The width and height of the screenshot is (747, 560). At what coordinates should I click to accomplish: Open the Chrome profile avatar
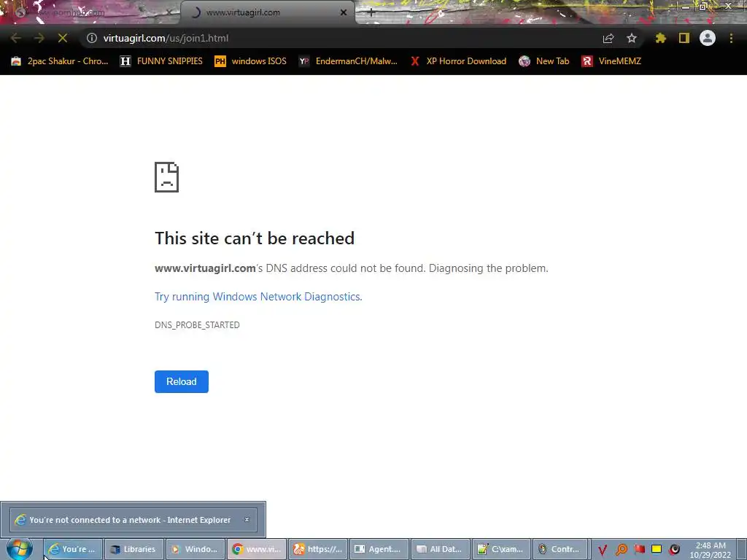click(x=708, y=38)
